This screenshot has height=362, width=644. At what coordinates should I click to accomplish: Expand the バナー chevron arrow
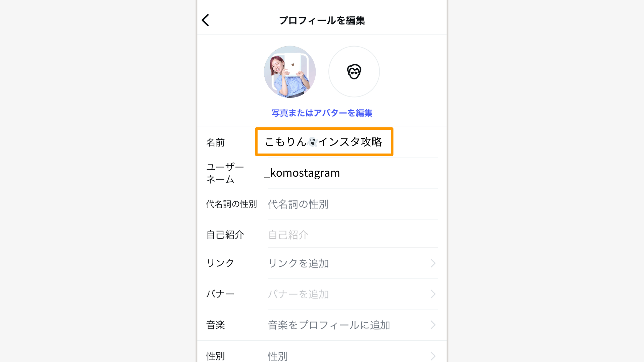pyautogui.click(x=433, y=294)
